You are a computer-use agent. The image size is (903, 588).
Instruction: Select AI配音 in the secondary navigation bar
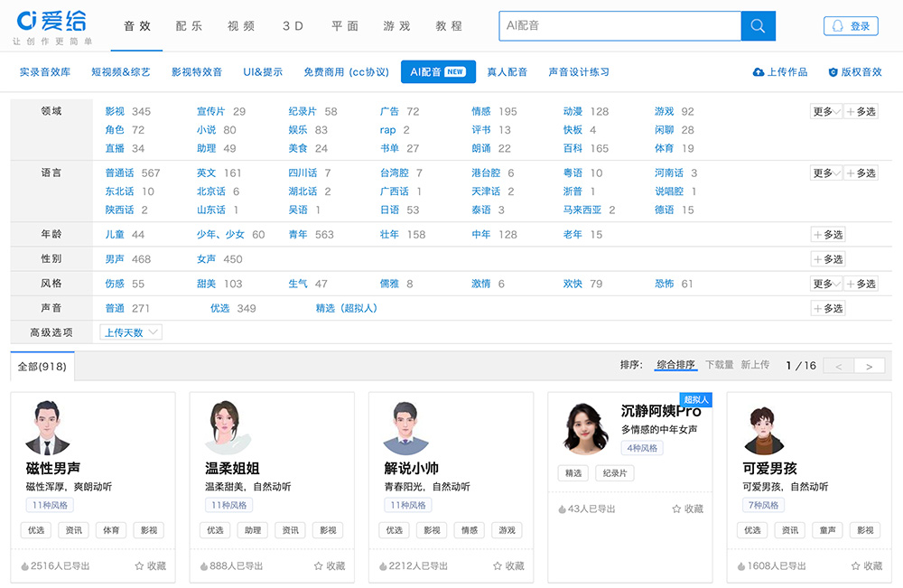[x=438, y=70]
